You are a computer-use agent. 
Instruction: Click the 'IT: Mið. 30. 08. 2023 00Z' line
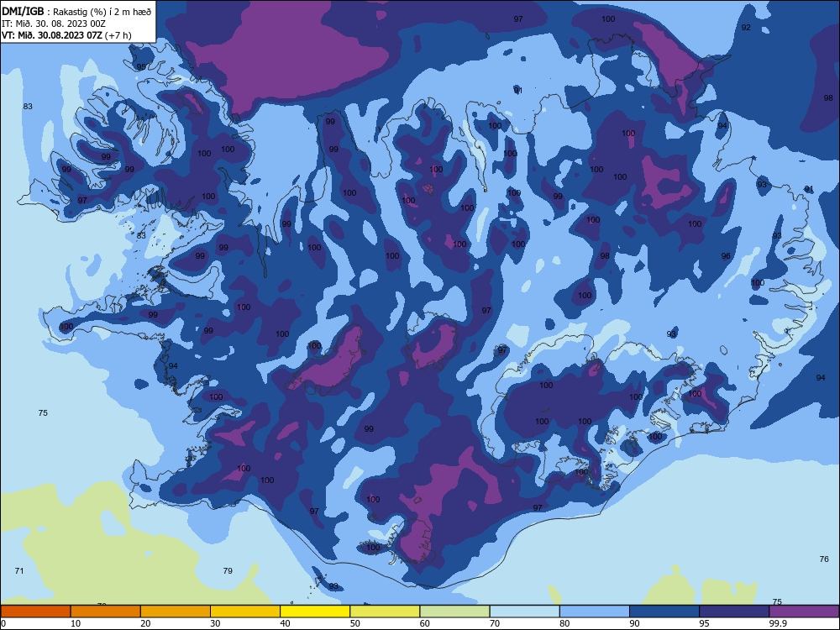pos(54,24)
